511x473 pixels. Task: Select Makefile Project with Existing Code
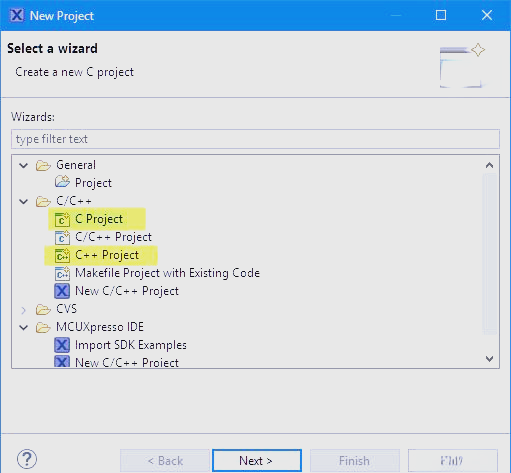pyautogui.click(x=167, y=273)
